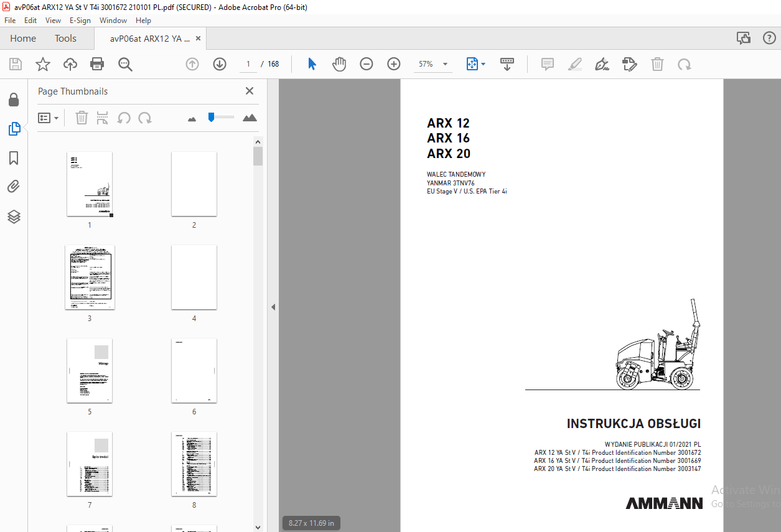Viewport: 781px width, 532px height.
Task: Go to next page arrow
Action: pos(220,64)
